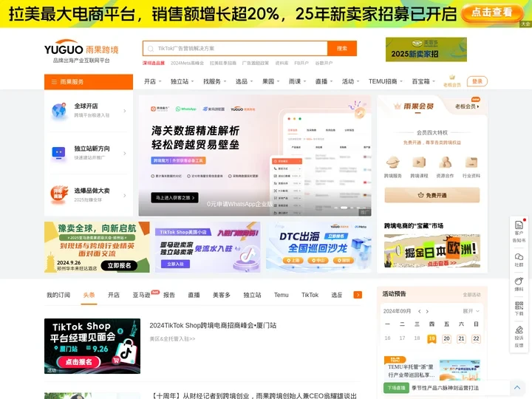Click the 免费开通 membership button

tap(432, 195)
